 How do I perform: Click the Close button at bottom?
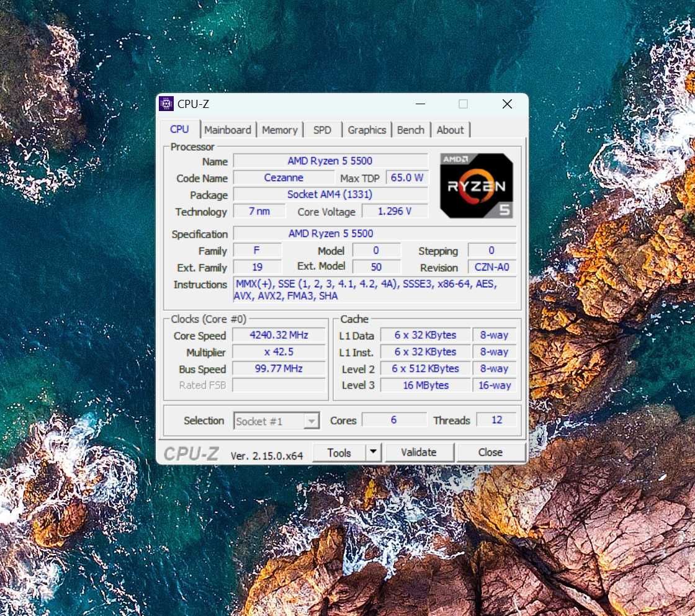point(490,452)
